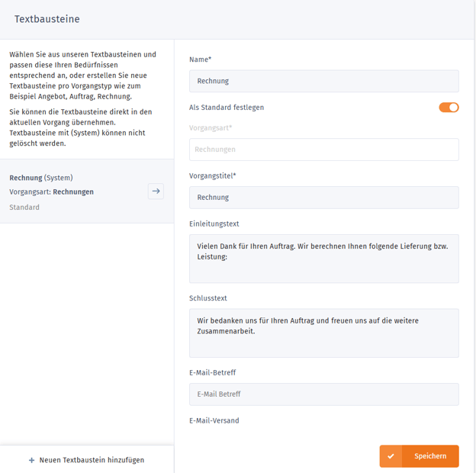
Task: Click the checkmark icon on the Speichern button
Action: click(391, 456)
